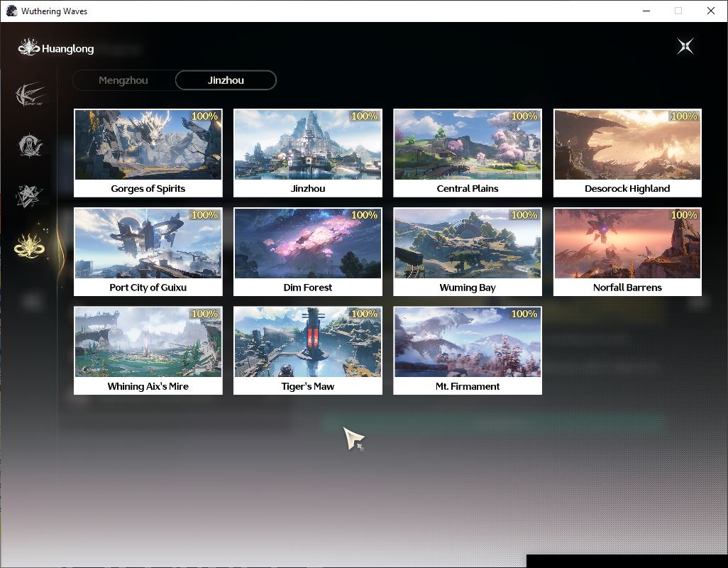Screen dimensions: 728x568
Task: Switch to the Jinzhou tab
Action: 226,80
